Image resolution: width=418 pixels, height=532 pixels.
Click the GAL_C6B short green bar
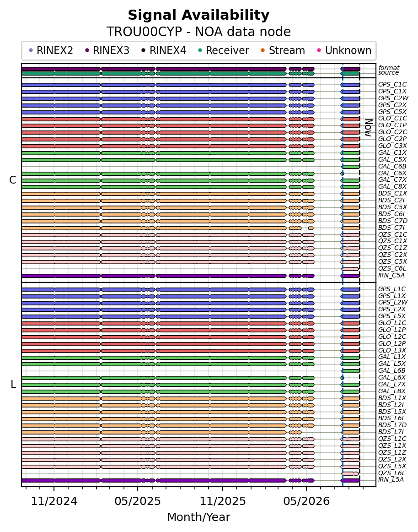point(350,167)
